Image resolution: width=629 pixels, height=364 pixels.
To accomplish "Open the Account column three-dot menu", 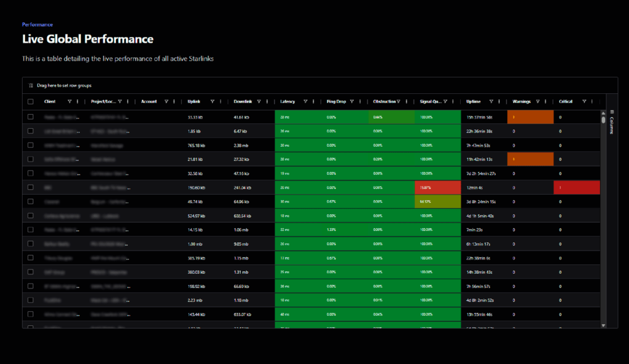I will (174, 101).
